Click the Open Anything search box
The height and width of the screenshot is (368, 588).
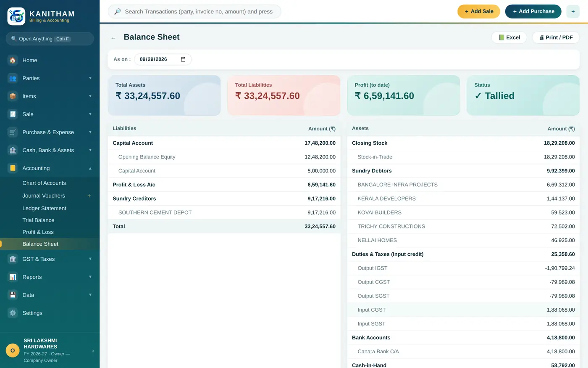[50, 39]
